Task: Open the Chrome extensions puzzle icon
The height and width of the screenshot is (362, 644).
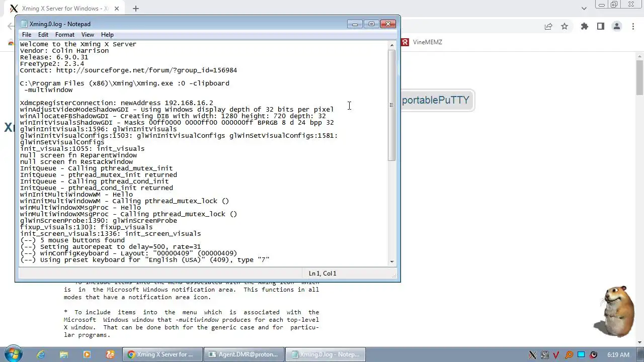Action: (x=584, y=27)
